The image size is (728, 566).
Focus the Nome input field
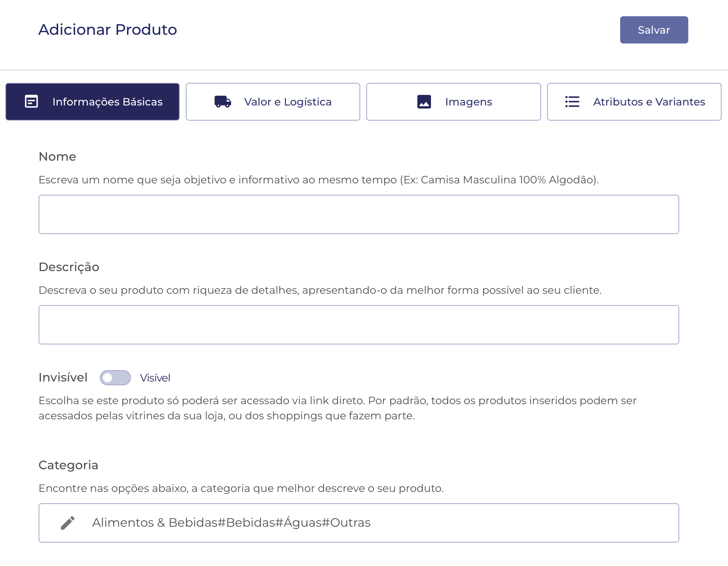pos(359,214)
